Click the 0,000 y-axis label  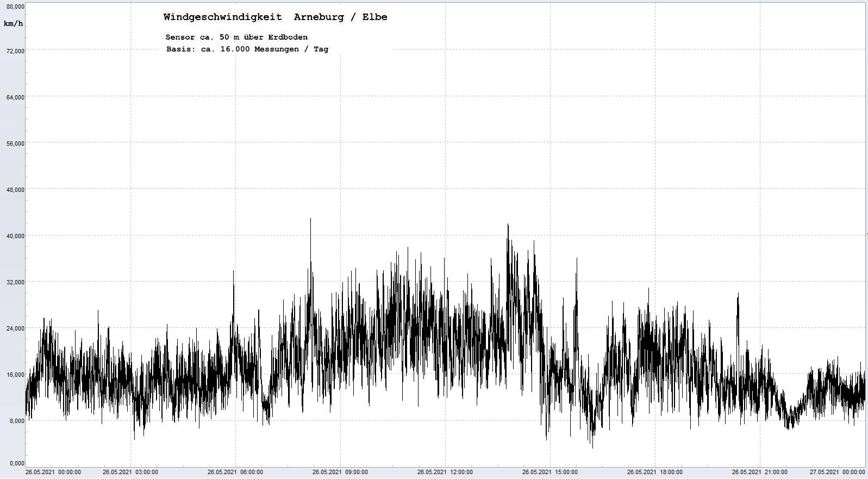pyautogui.click(x=16, y=463)
